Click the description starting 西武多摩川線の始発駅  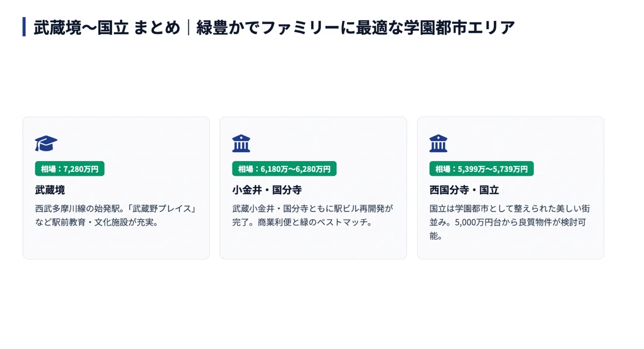tap(116, 215)
